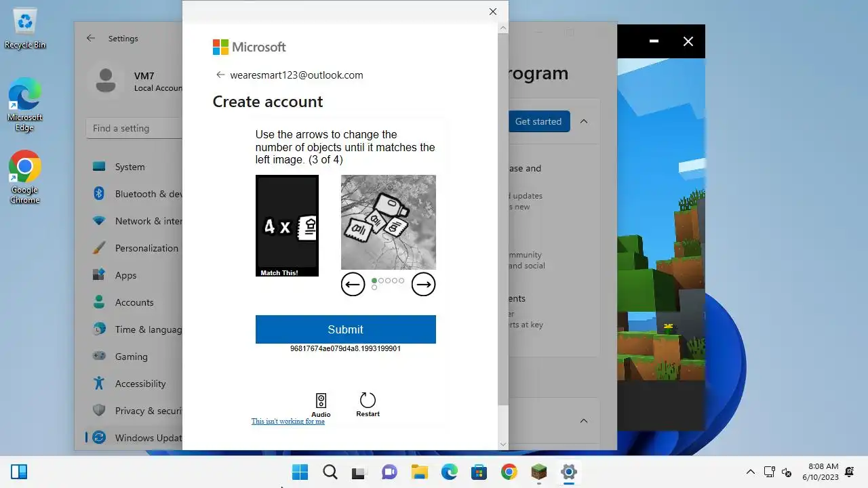Image resolution: width=868 pixels, height=488 pixels.
Task: Click the back arrow in Settings window
Action: click(91, 39)
